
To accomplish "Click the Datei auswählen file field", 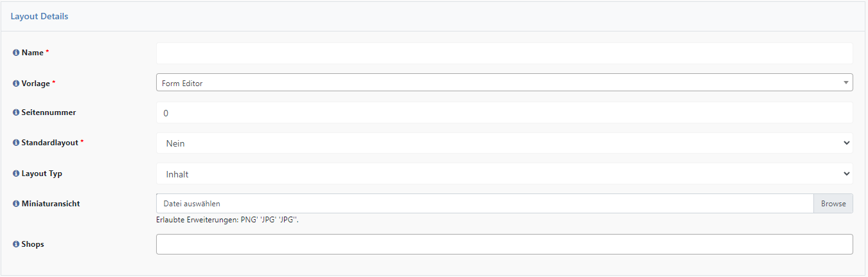I will [x=485, y=204].
